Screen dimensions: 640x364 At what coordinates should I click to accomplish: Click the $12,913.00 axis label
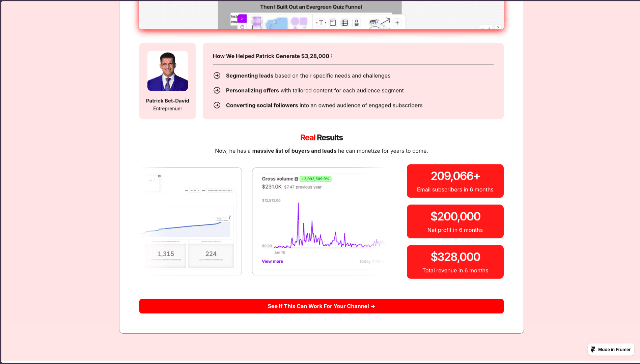(x=271, y=201)
